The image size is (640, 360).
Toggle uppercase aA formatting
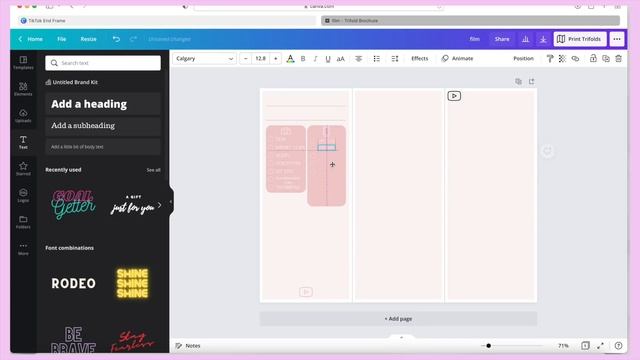tap(340, 59)
